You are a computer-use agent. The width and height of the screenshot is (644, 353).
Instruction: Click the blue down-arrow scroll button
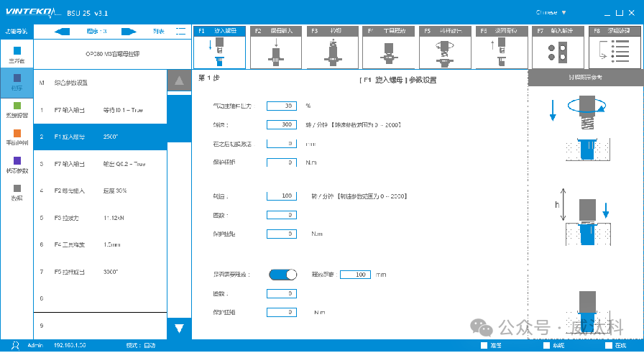(179, 329)
